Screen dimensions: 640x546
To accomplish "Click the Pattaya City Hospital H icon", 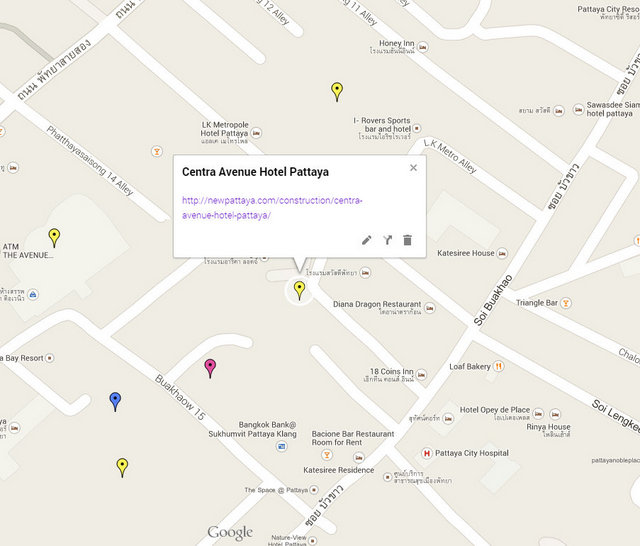I will 427,453.
